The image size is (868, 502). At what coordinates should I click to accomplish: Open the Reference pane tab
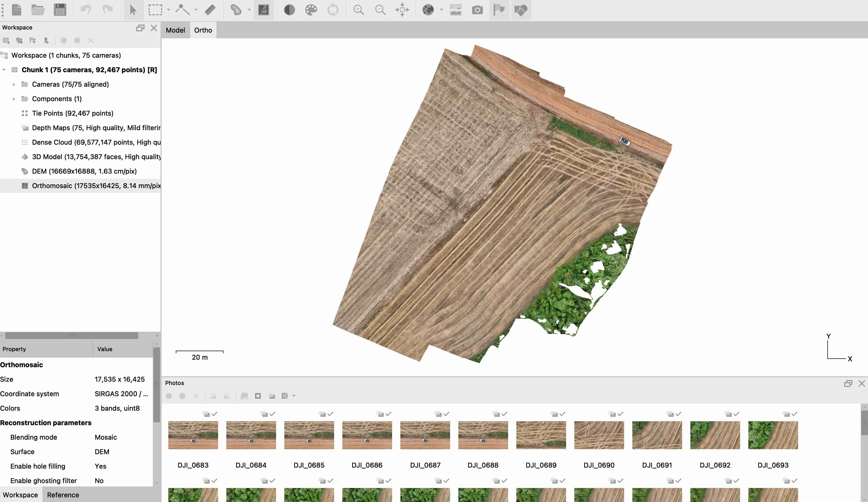pos(63,495)
